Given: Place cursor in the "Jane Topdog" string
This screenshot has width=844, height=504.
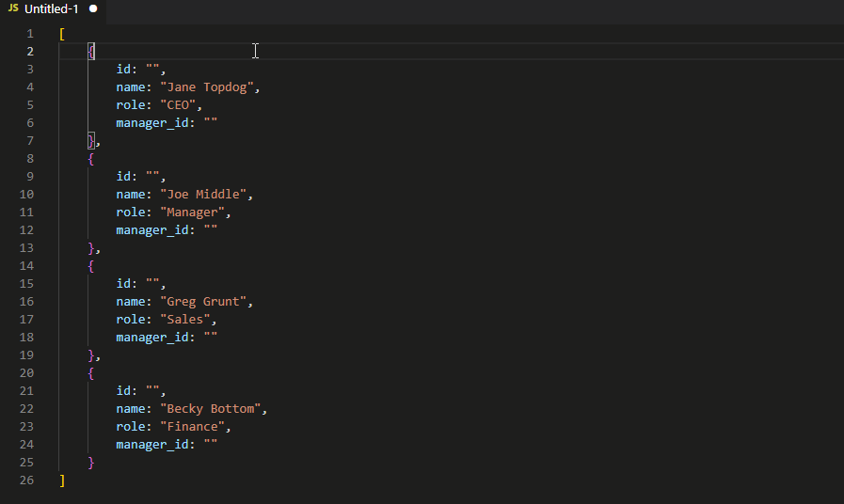Looking at the screenshot, I should click(x=209, y=87).
